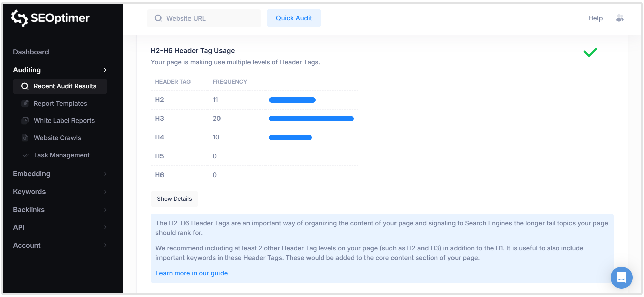Collapse the Auditing menu chevron
The height and width of the screenshot is (297, 644).
coord(105,70)
